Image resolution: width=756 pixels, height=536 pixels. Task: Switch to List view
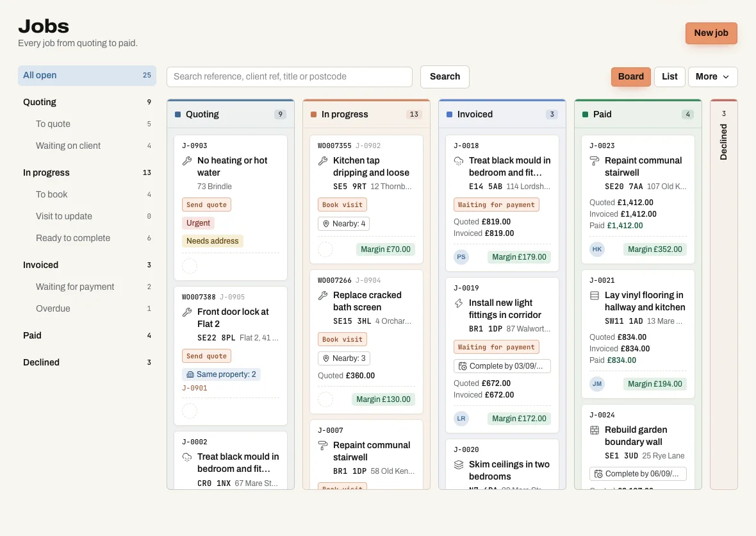click(670, 77)
